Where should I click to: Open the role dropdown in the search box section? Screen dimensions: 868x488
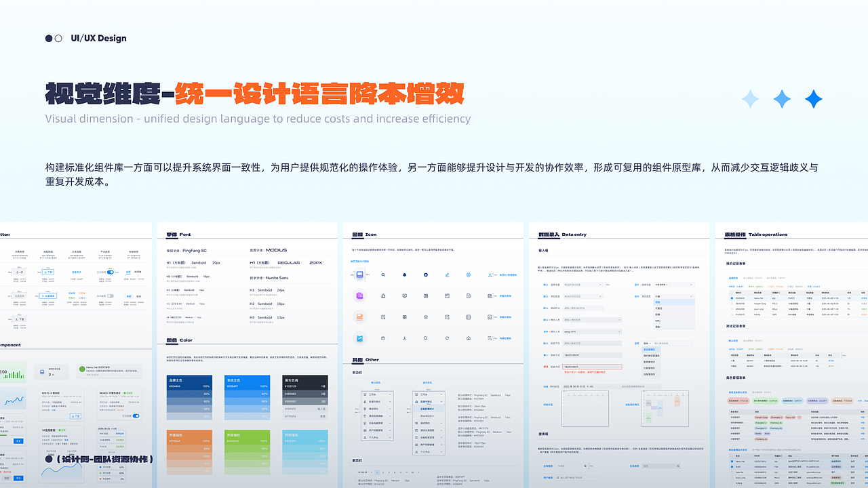tap(647, 344)
